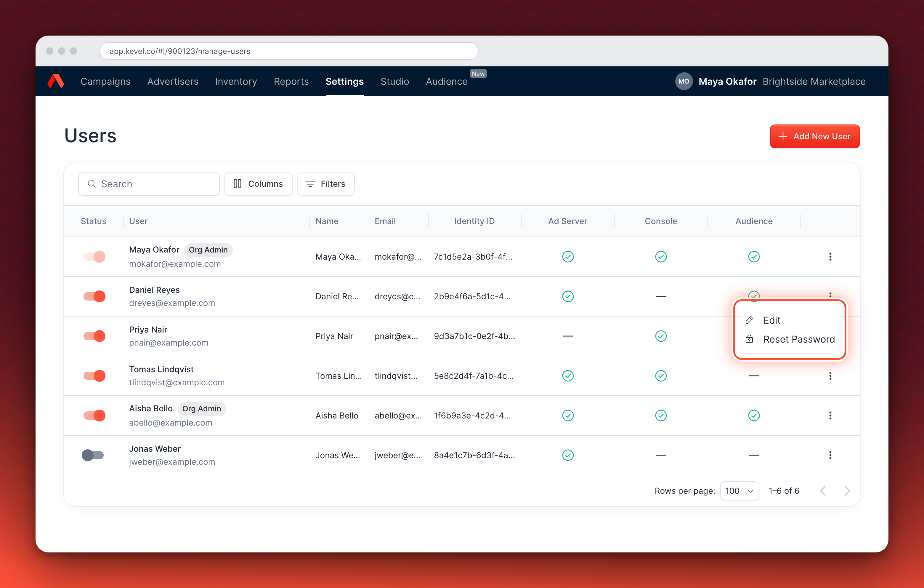This screenshot has width=924, height=588.
Task: Click jweber@example.com under Jonas Weber
Action: pos(172,462)
